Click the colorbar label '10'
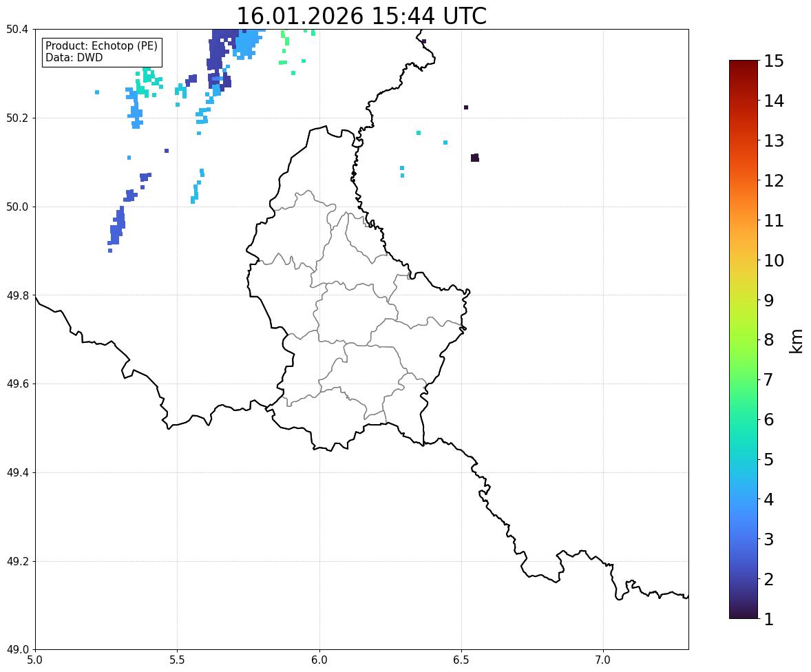 pos(774,260)
